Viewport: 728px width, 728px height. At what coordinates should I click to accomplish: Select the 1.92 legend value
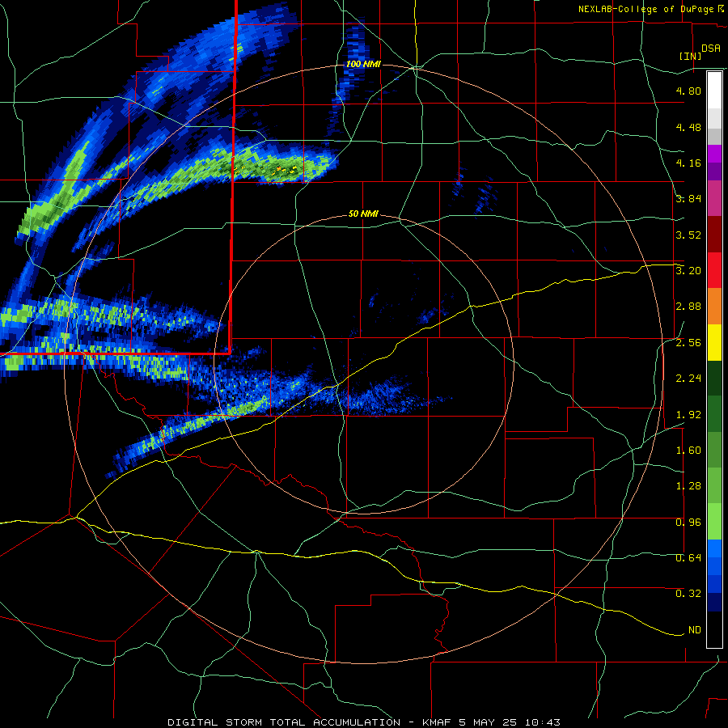(688, 415)
